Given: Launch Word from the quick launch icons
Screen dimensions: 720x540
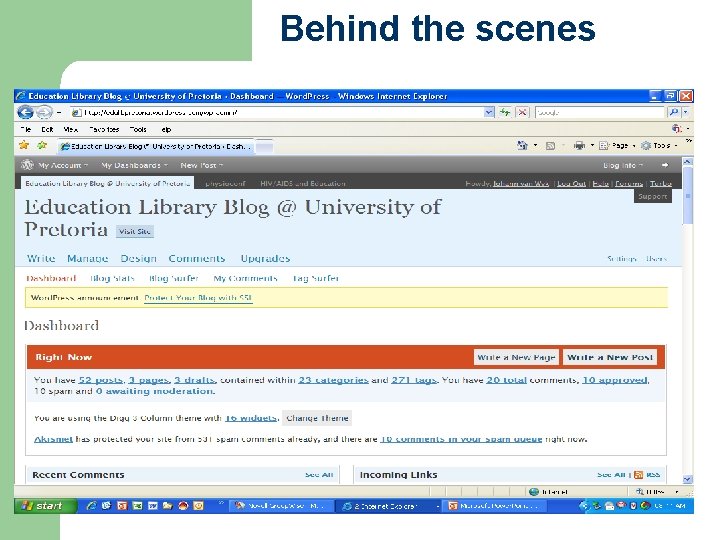Looking at the screenshot, I should [152, 506].
